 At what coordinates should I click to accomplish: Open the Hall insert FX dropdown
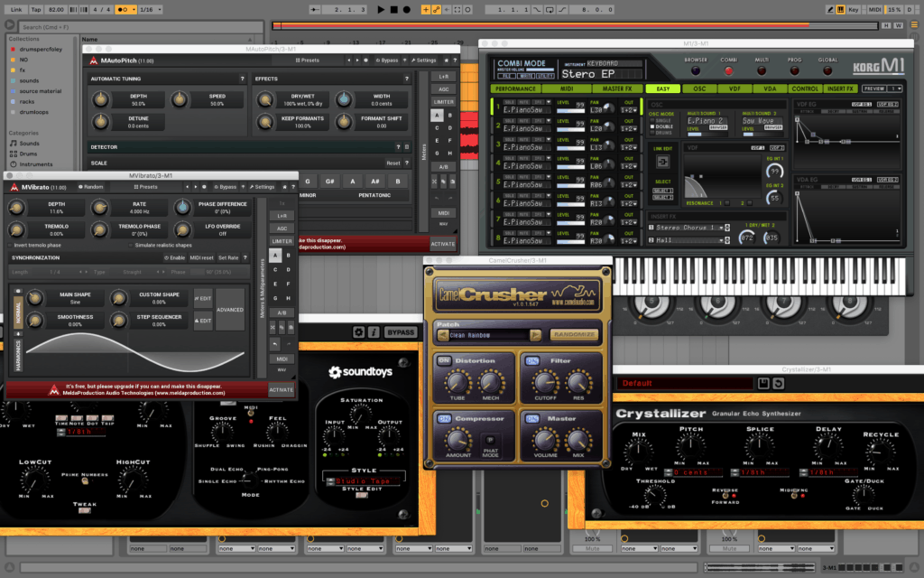[689, 240]
